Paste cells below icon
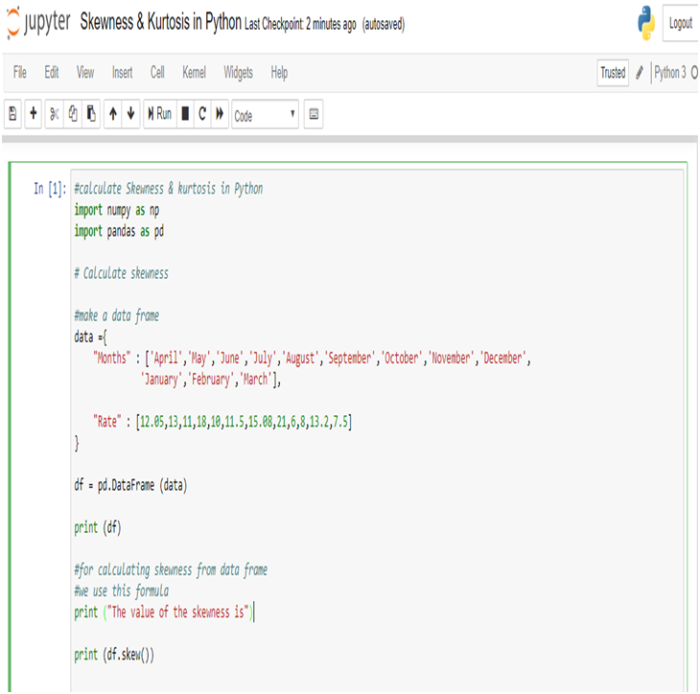Screen dimensions: 700x694 coord(91,115)
